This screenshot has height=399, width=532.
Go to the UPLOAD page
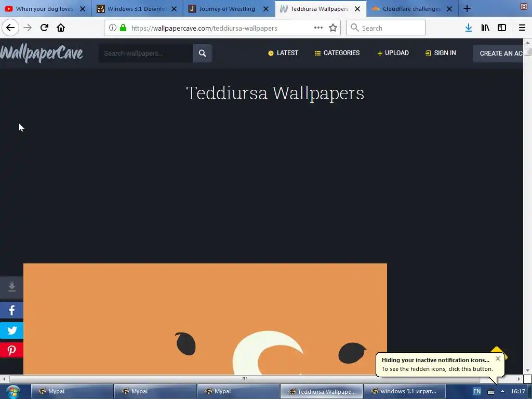point(393,53)
